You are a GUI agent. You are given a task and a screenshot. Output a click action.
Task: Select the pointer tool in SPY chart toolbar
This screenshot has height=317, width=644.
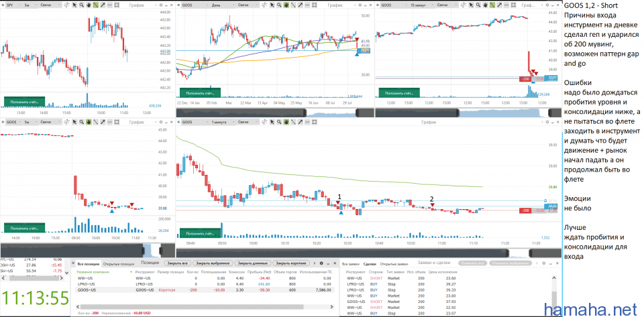(74, 5)
